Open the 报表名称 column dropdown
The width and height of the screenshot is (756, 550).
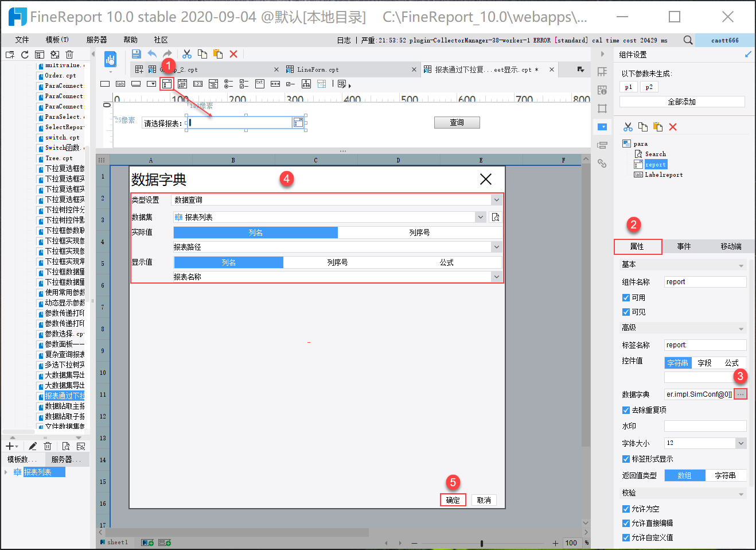point(496,277)
